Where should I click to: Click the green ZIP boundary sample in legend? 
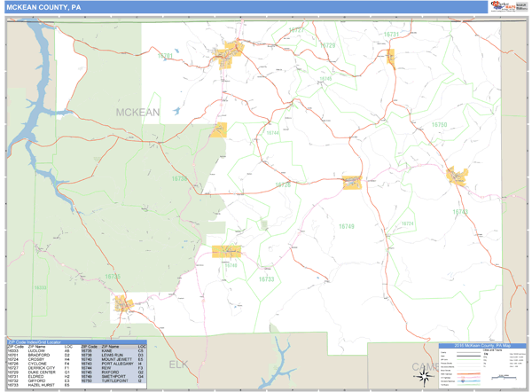pyautogui.click(x=468, y=359)
